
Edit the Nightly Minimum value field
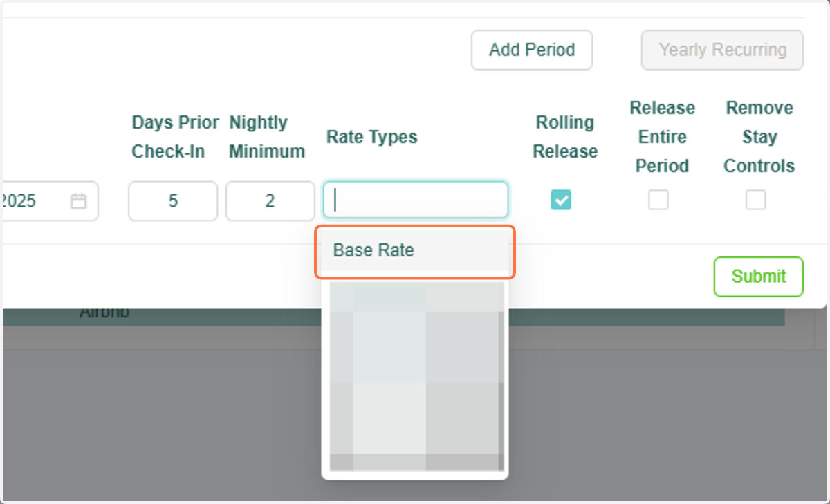point(270,201)
